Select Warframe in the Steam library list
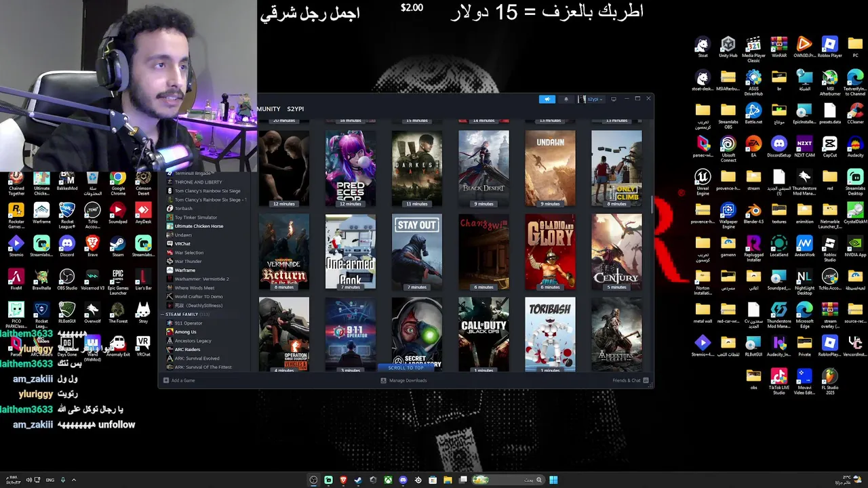This screenshot has width=868, height=488. [185, 270]
